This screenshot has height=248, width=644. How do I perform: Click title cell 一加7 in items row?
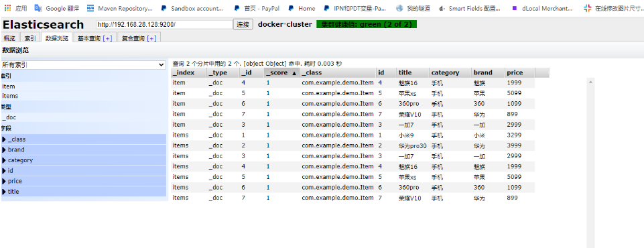point(406,156)
